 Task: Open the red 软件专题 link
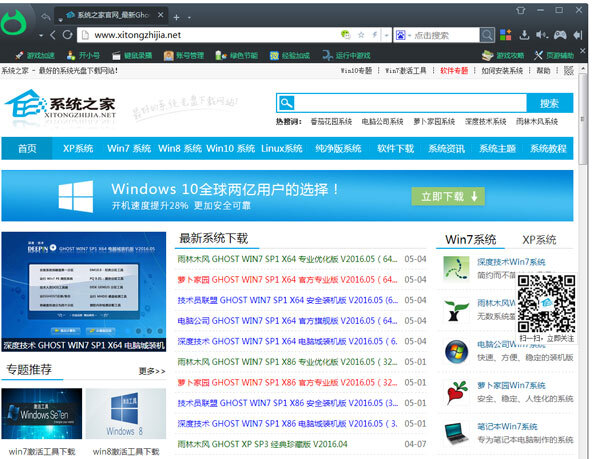coord(454,71)
